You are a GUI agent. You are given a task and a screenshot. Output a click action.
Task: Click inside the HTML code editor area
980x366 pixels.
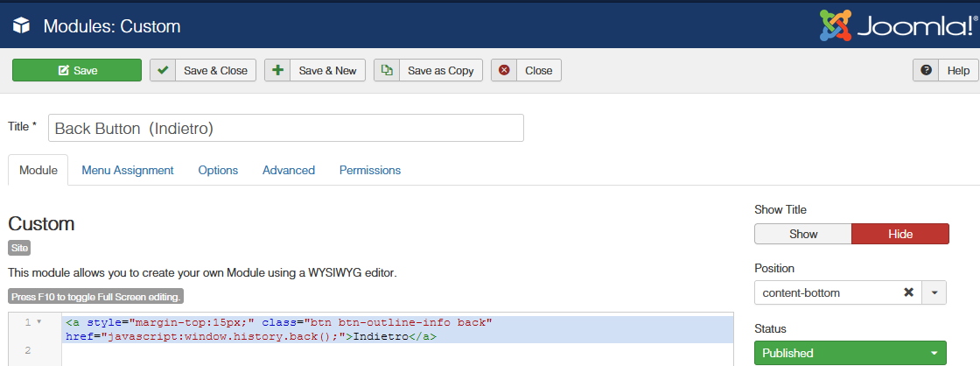[x=394, y=350]
